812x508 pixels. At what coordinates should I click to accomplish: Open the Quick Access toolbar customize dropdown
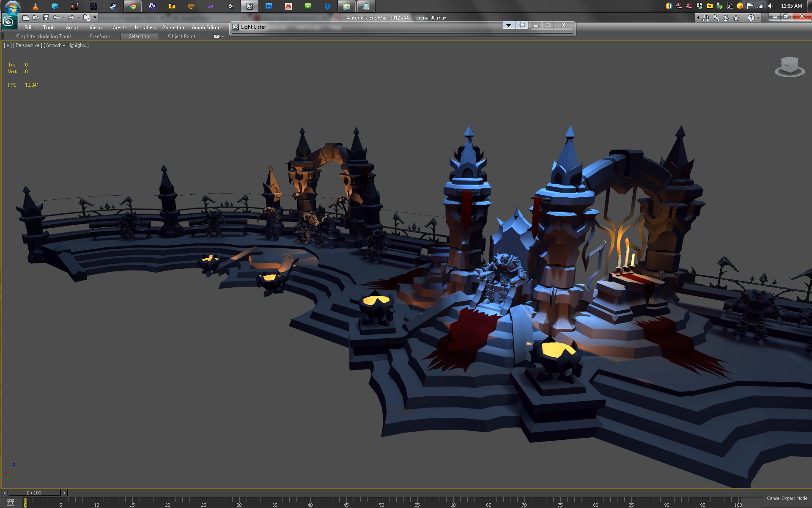click(95, 17)
